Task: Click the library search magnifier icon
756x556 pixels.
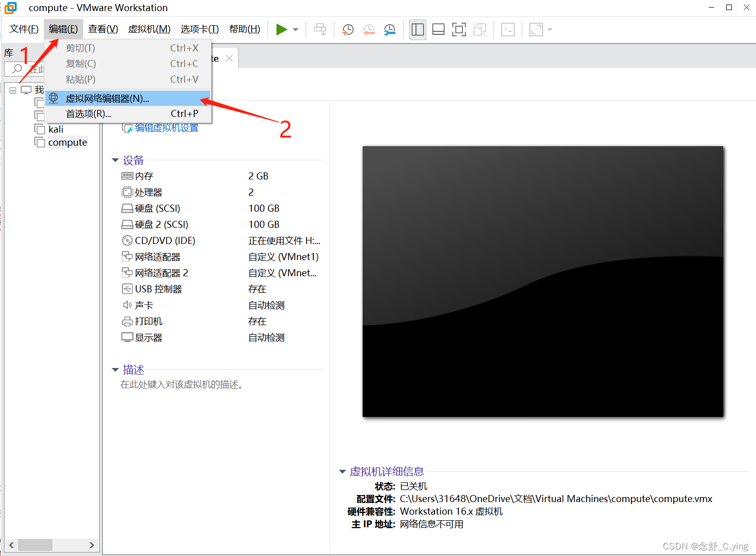Action: 17,69
